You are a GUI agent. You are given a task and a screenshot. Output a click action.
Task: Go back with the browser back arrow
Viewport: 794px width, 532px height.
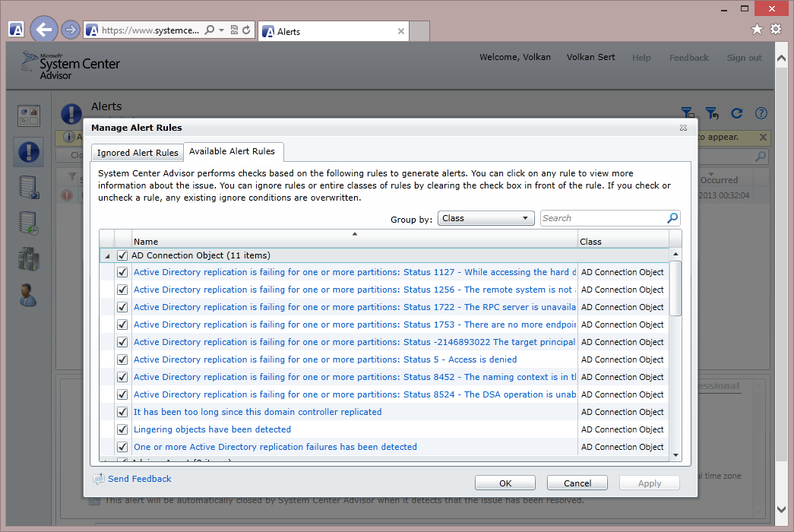pyautogui.click(x=44, y=30)
